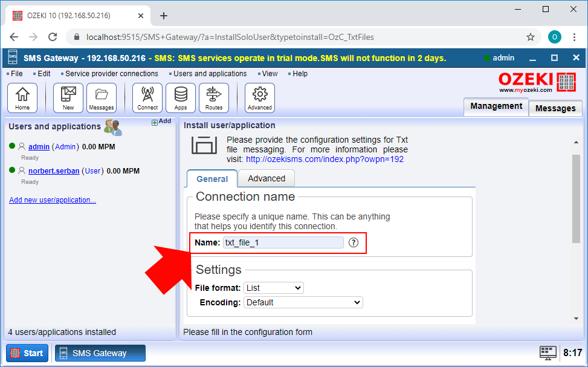Switch to the Advanced tab
Screen dimensions: 588x367
267,178
